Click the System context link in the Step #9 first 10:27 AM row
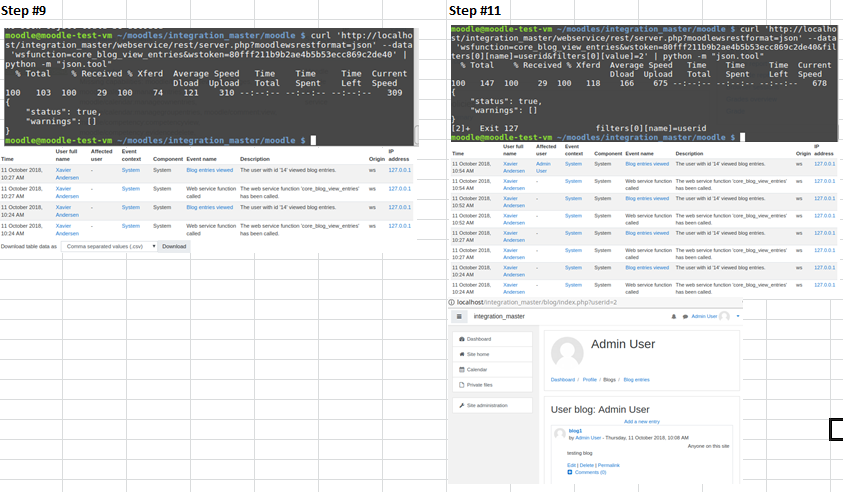Viewport: 843px width, 492px height. pyautogui.click(x=131, y=170)
